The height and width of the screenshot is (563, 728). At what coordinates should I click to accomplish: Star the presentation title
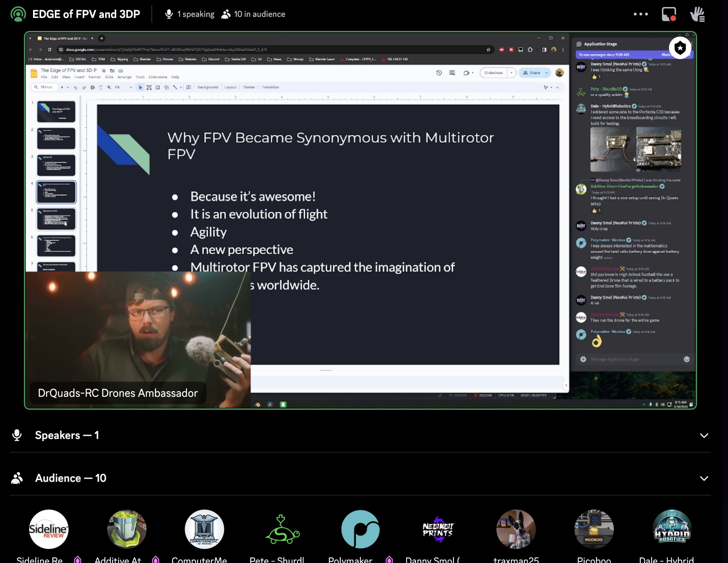[104, 71]
